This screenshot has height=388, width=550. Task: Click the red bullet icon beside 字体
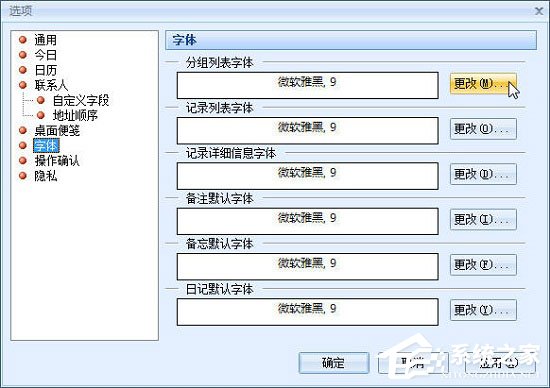23,145
